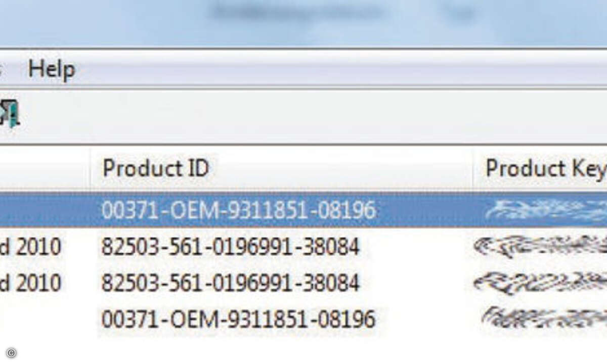This screenshot has height=364, width=607.
Task: Sort by the Product Key column header
Action: tap(546, 169)
